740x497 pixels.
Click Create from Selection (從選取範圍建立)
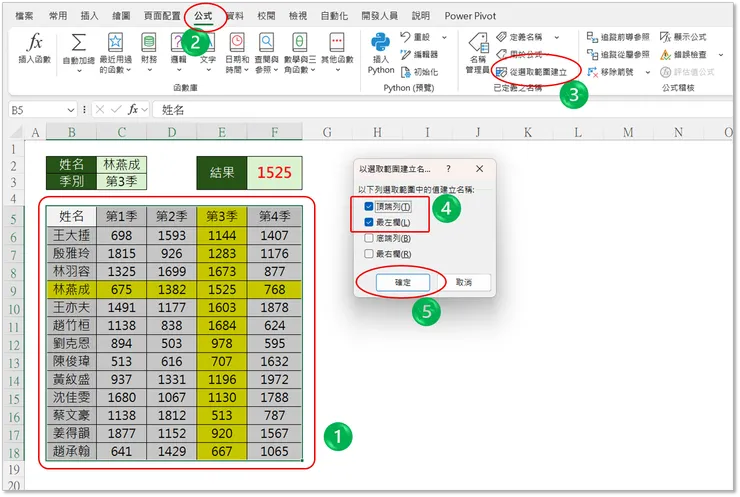pos(531,72)
